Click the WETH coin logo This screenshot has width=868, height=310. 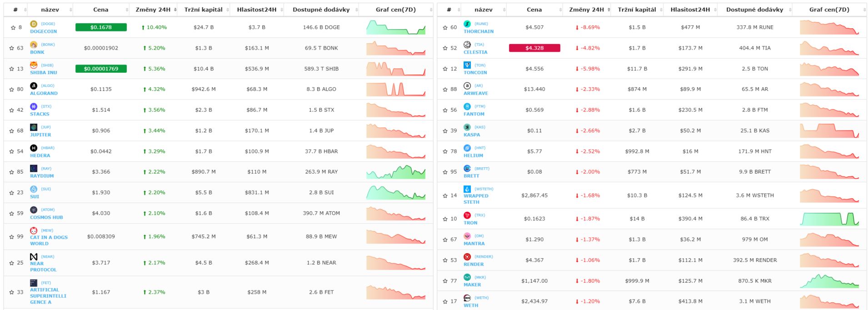coord(467,298)
